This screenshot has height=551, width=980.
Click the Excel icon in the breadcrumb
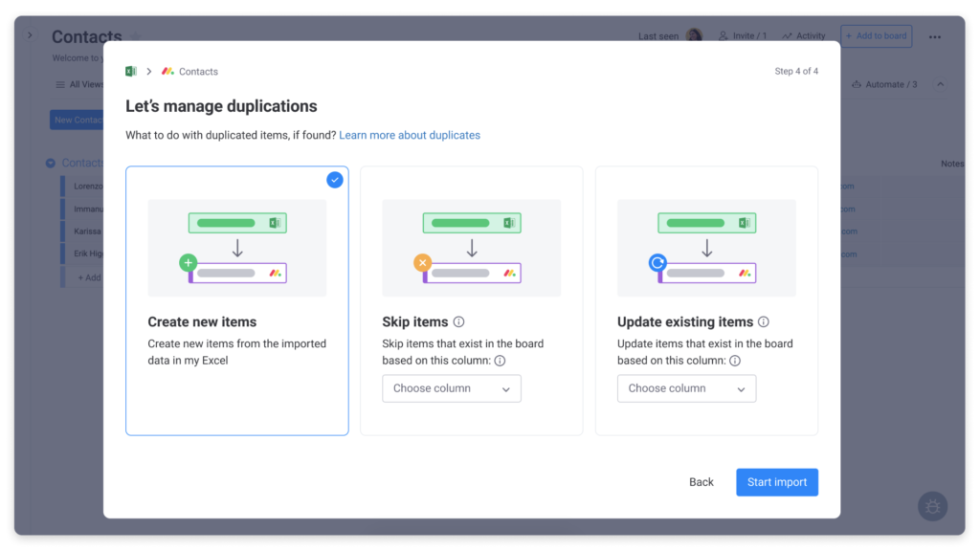coord(131,72)
